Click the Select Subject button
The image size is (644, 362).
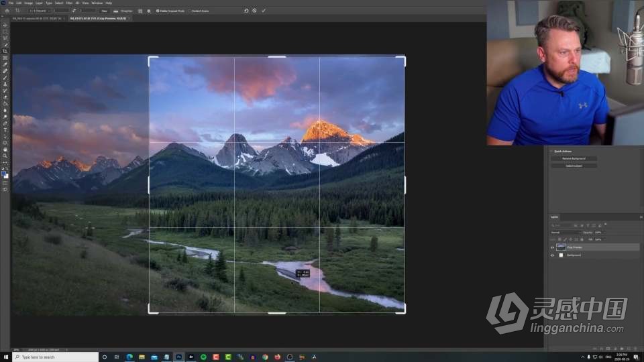(x=574, y=166)
